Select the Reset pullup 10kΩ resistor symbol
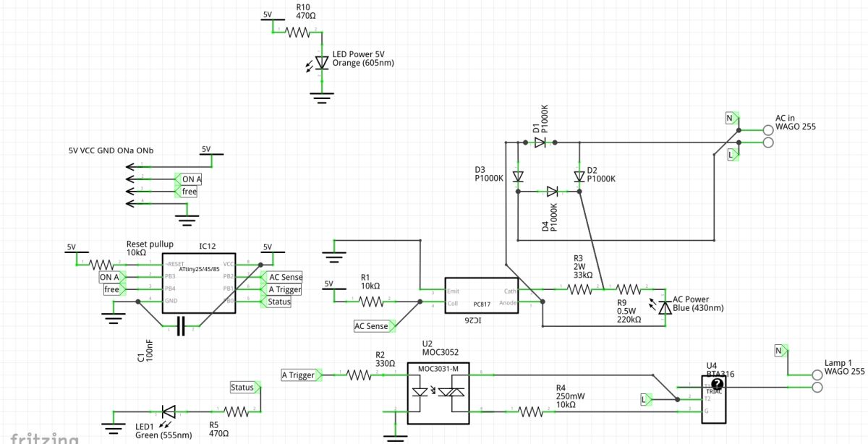This screenshot has width=868, height=444. click(100, 264)
